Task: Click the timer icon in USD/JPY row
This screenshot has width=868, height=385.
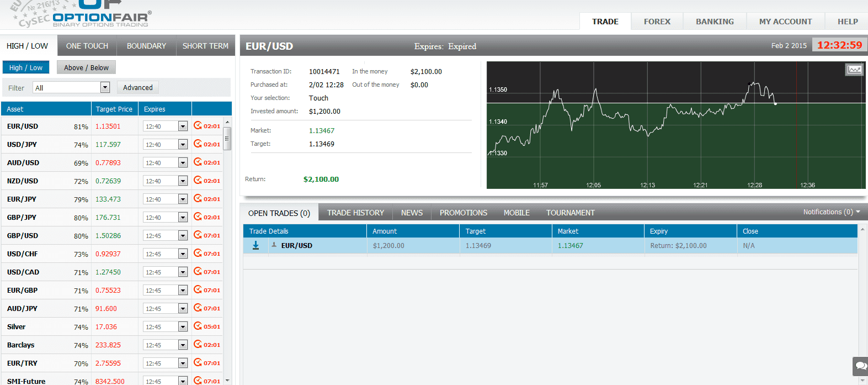Action: [x=198, y=144]
